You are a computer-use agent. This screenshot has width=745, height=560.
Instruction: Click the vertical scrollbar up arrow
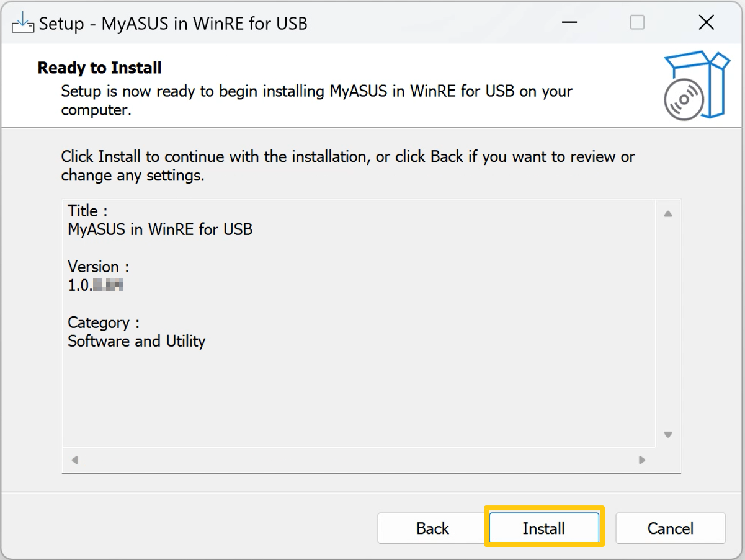[x=668, y=214]
